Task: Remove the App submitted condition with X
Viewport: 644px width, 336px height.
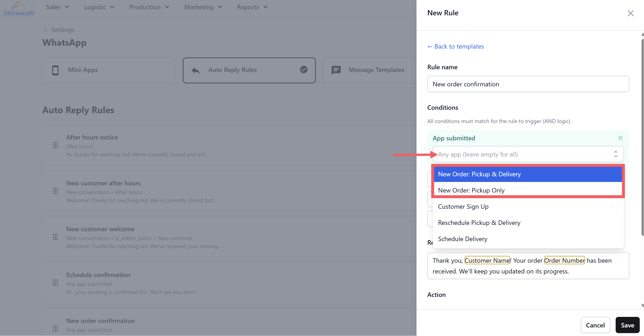Action: tap(620, 138)
